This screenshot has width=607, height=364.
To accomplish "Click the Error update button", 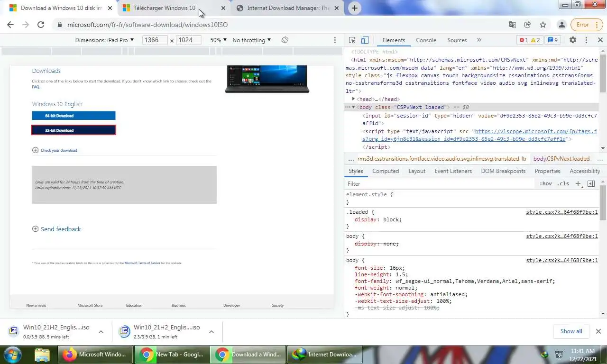I will (582, 25).
